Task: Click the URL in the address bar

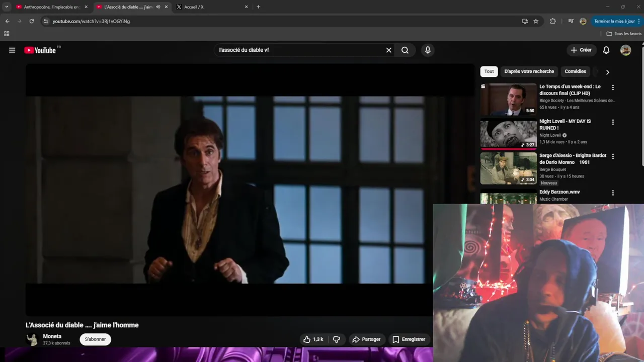Action: [x=91, y=21]
